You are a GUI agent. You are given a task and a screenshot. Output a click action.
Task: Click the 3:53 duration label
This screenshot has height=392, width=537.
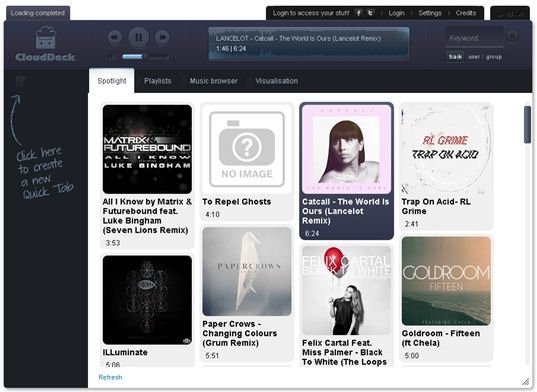click(x=113, y=243)
